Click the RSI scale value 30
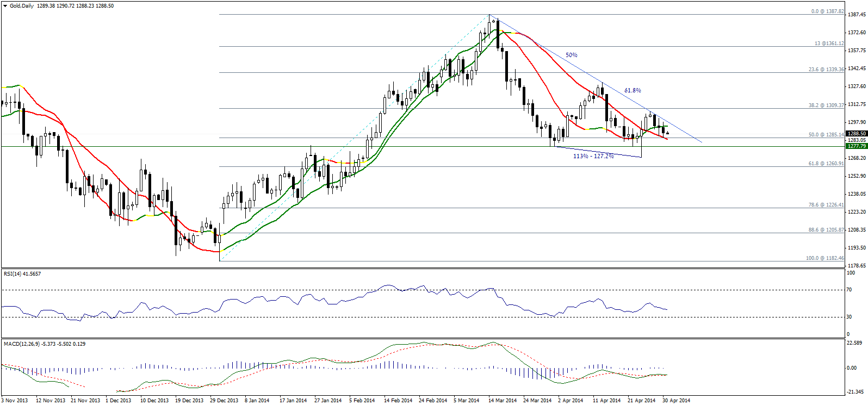Viewport: 868px width, 405px height. pos(850,317)
